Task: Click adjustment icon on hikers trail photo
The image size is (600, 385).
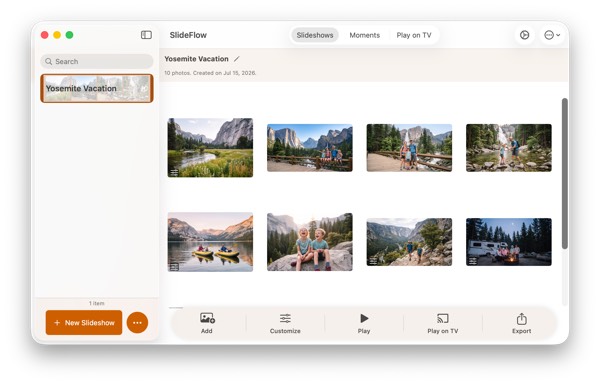Action: [x=373, y=261]
